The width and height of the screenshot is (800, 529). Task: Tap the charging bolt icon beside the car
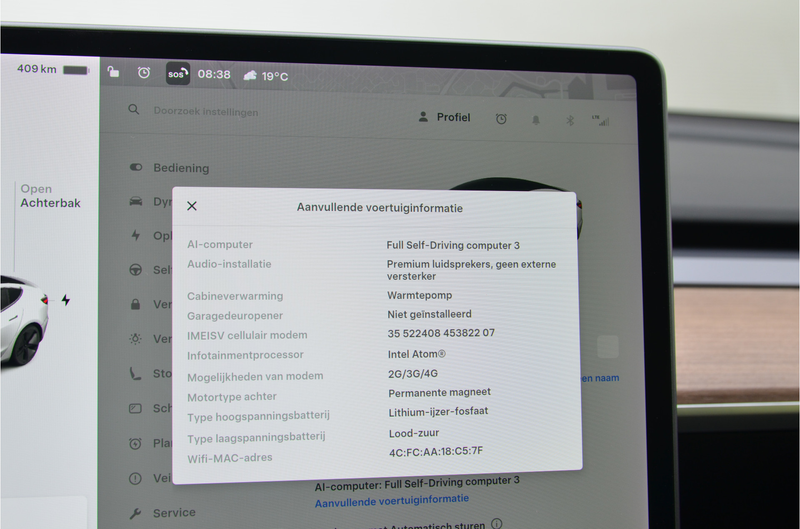(x=66, y=300)
